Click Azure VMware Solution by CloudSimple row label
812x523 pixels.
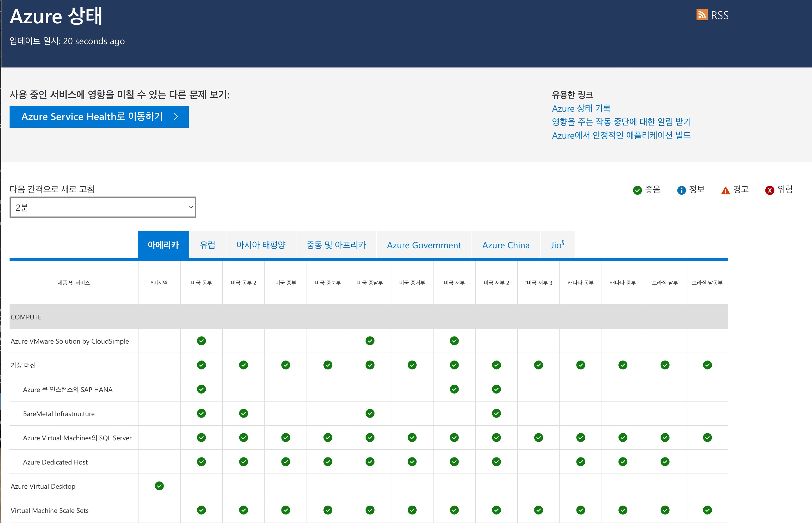click(x=70, y=341)
